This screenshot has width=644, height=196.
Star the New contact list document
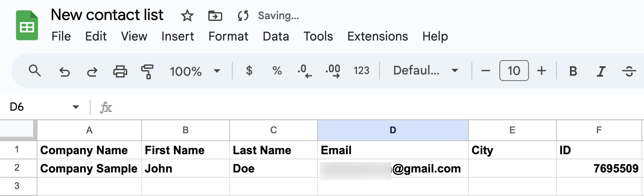click(187, 16)
